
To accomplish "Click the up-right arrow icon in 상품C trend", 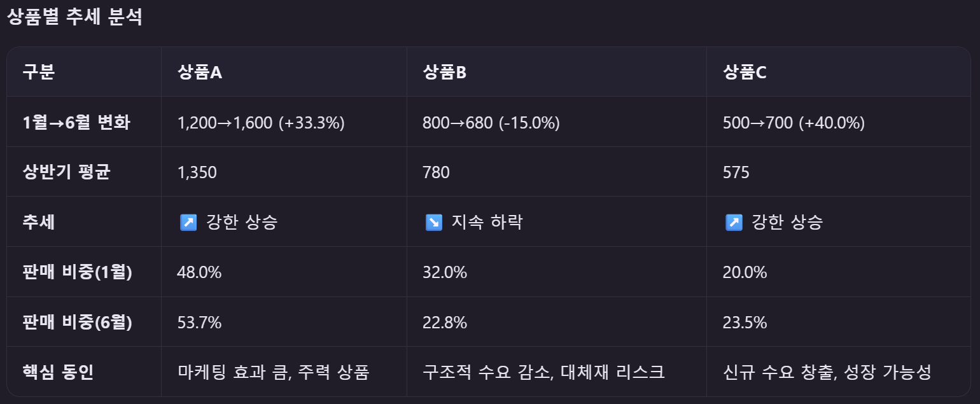I will (734, 223).
